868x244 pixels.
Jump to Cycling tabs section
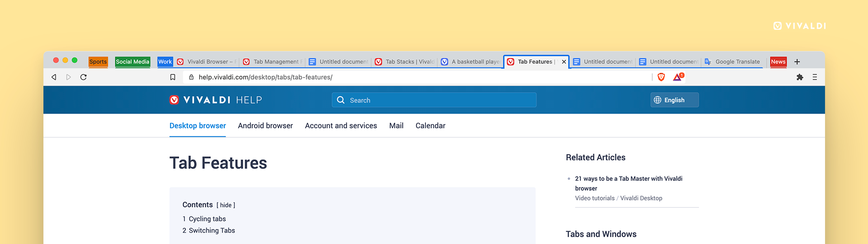pos(207,219)
